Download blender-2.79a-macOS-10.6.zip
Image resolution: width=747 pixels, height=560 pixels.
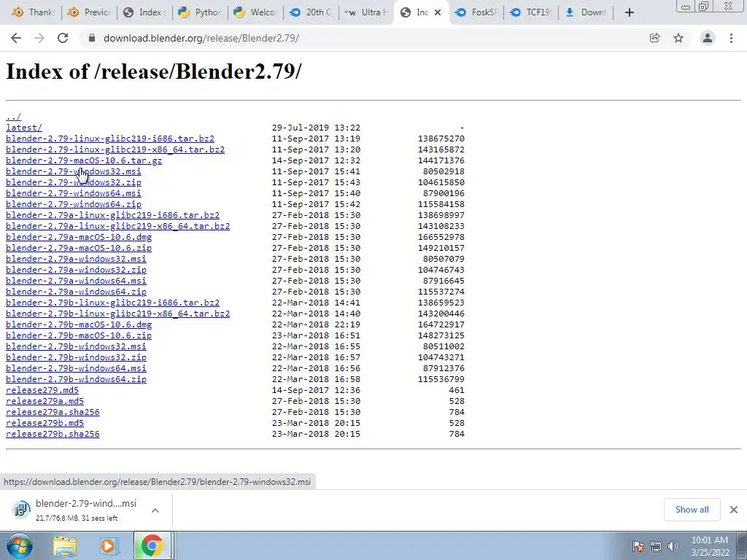pos(79,248)
